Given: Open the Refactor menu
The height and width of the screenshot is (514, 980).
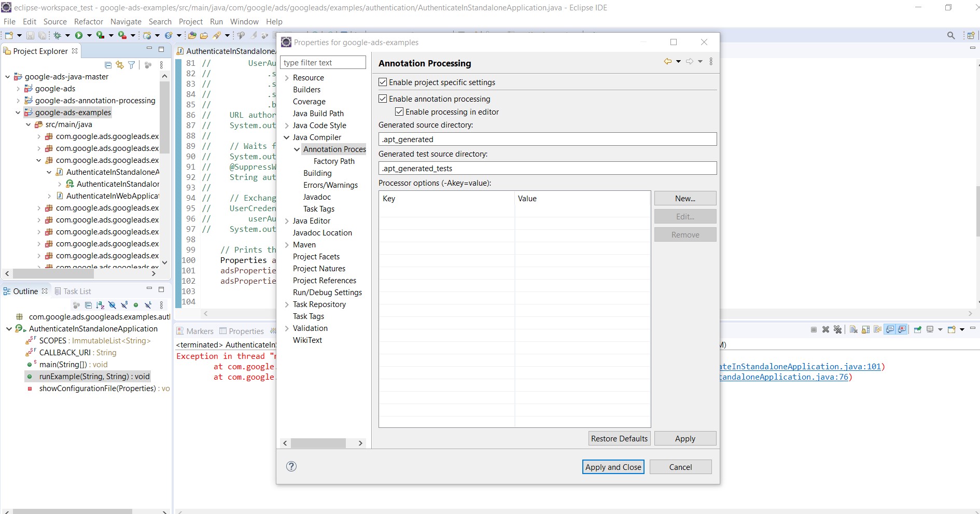Looking at the screenshot, I should click(88, 21).
